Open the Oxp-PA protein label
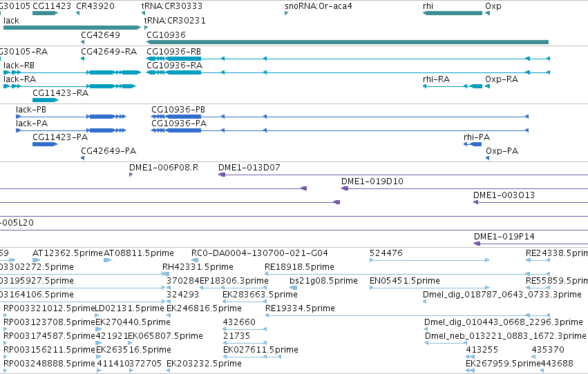Screen dimensions: 588x374 [502, 151]
